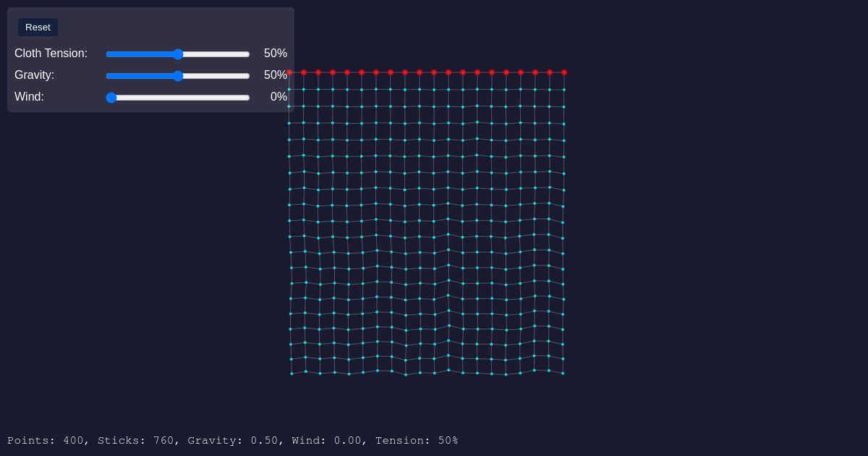
Task: Unpin the leftmost red anchor point
Action: click(x=290, y=72)
